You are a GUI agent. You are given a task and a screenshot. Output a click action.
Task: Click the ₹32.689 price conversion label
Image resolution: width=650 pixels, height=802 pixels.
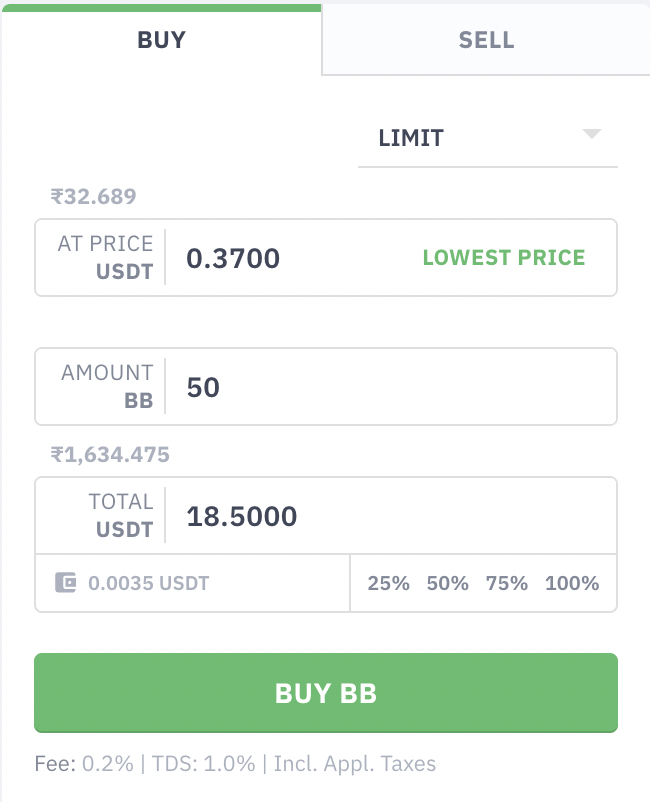coord(94,196)
